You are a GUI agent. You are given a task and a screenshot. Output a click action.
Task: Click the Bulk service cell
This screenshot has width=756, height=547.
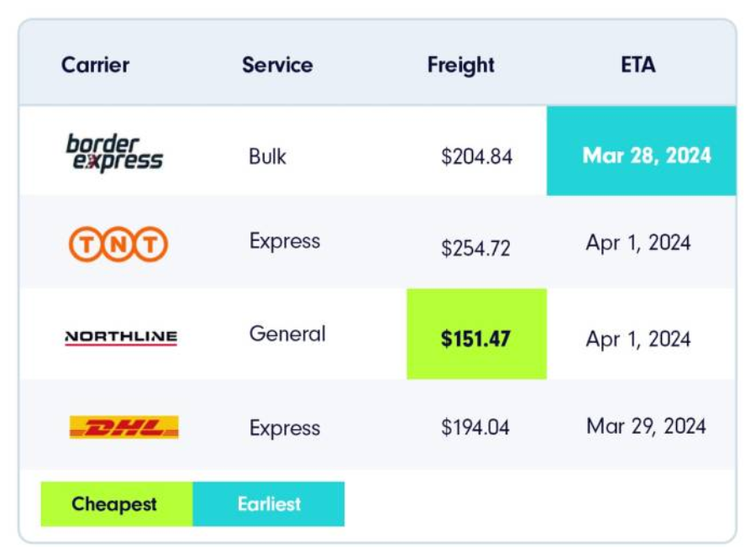(267, 156)
